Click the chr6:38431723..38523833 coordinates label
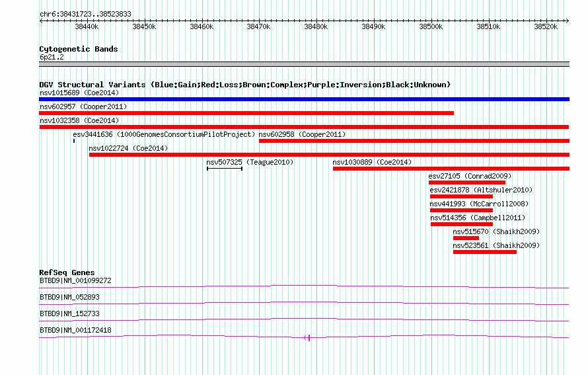 pos(85,15)
